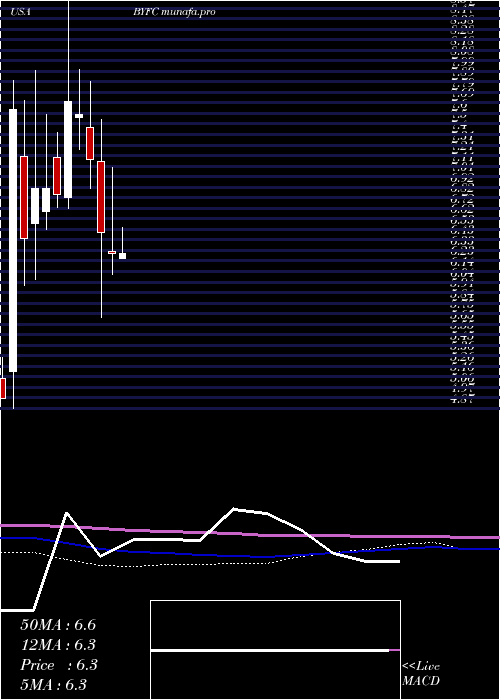Click the '12MA : 6.3' value
The width and height of the screenshot is (500, 700).
click(58, 645)
